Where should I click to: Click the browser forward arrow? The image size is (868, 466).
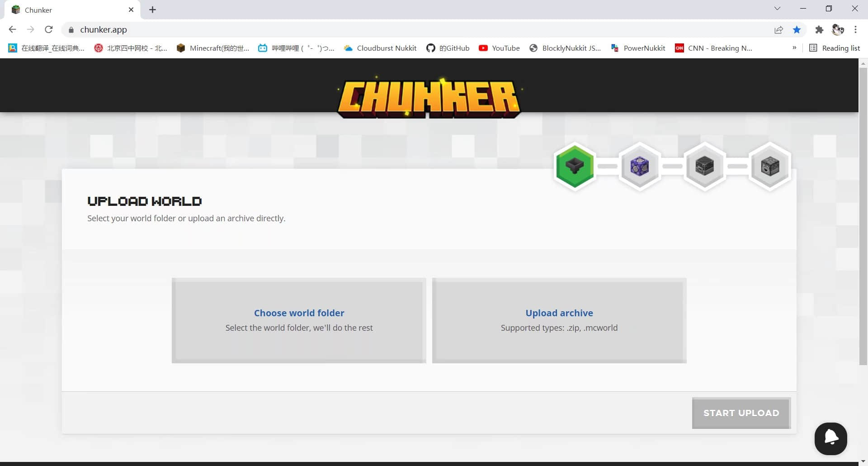(x=30, y=29)
